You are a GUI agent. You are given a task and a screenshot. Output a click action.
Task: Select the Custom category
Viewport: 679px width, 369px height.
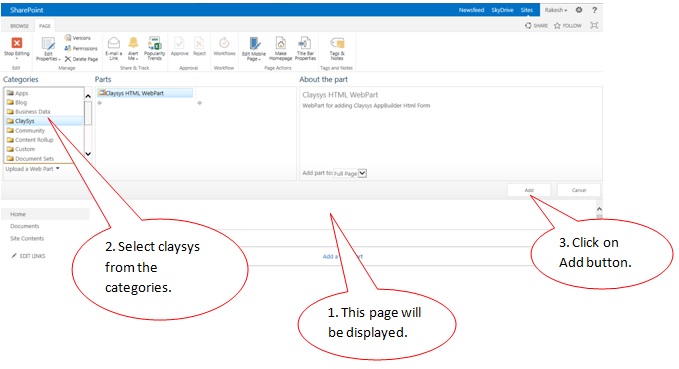click(x=21, y=149)
